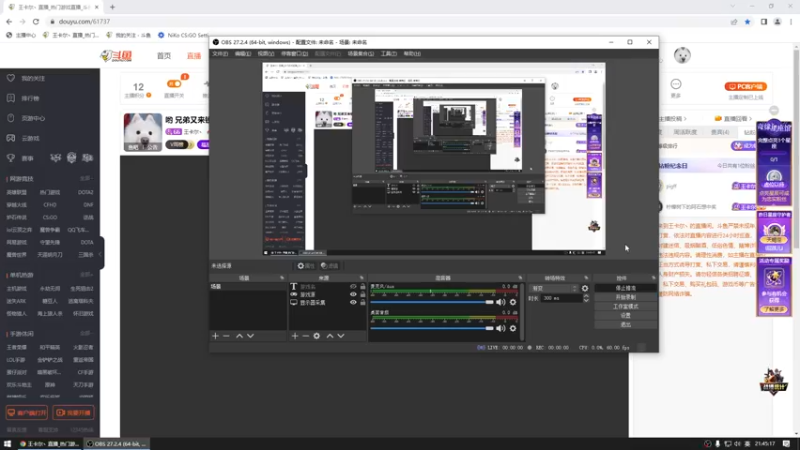Lock the 显示器采集 source
800x450 pixels.
pos(363,303)
